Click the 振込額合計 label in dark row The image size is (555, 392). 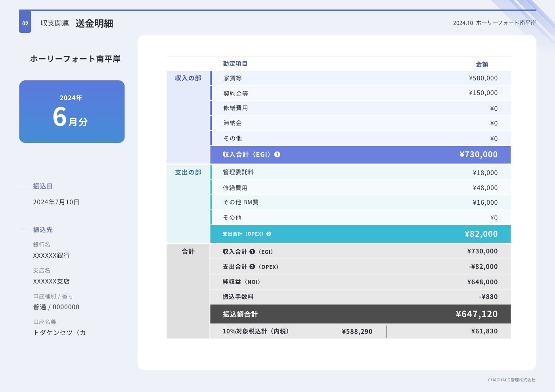240,314
